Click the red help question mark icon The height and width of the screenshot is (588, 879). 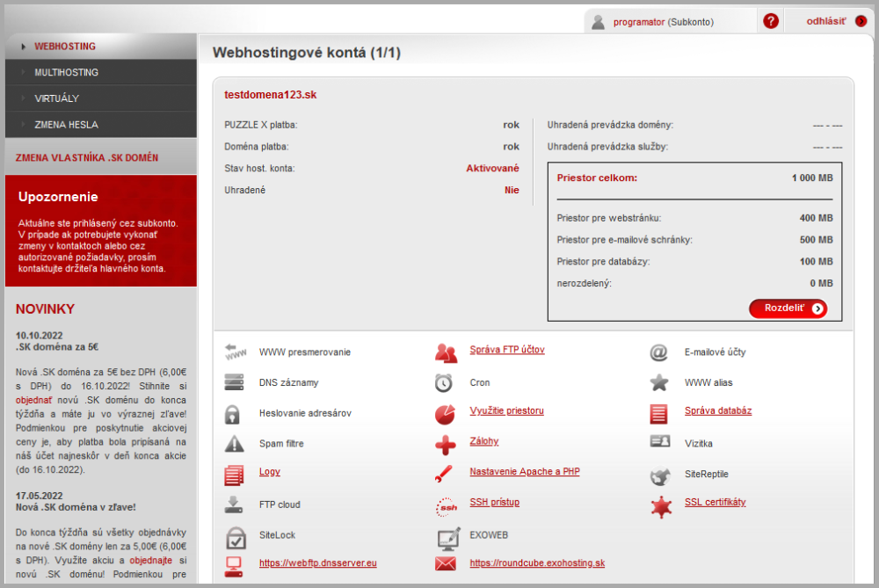click(771, 21)
